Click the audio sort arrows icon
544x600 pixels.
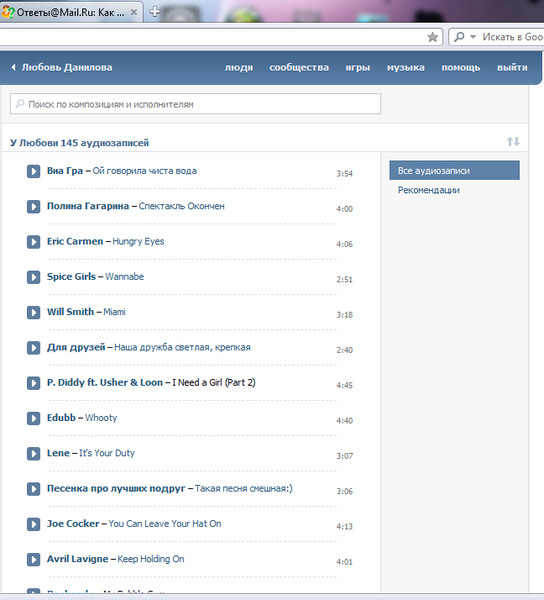click(513, 142)
